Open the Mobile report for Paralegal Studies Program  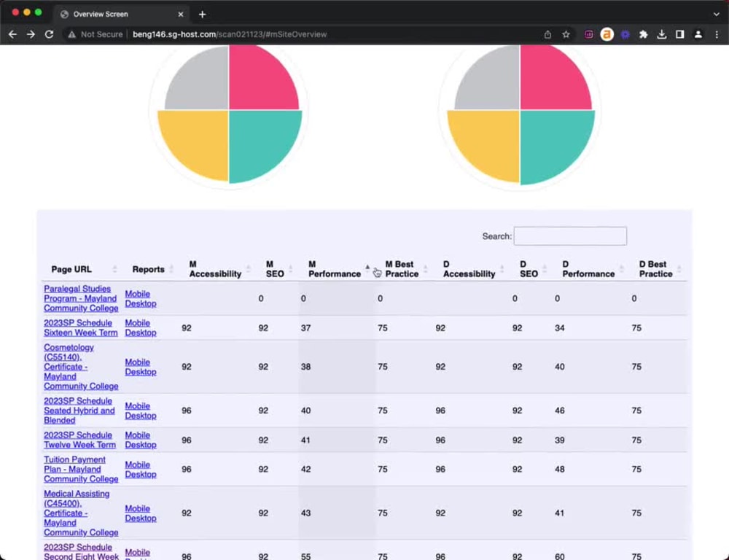[x=137, y=294]
